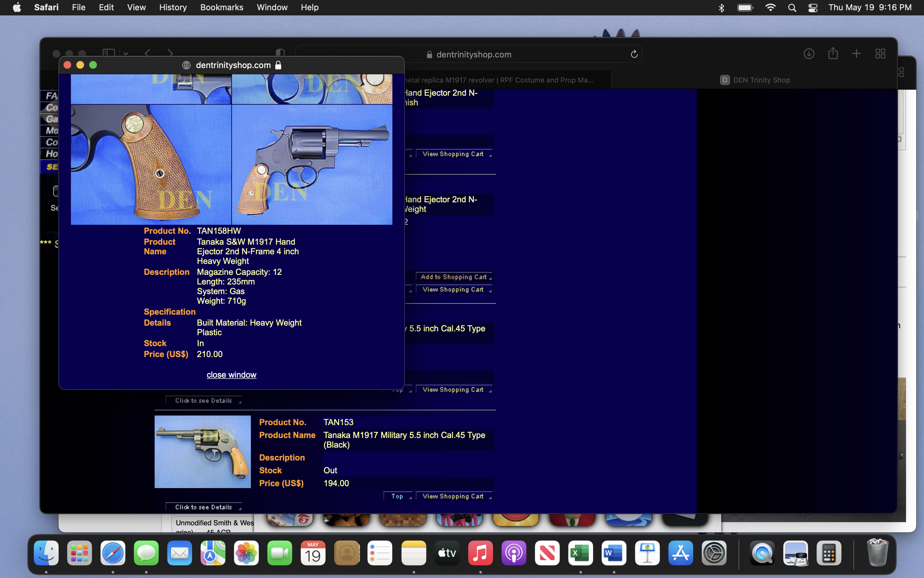
Task: Open System Preferences from the Dock
Action: (714, 553)
